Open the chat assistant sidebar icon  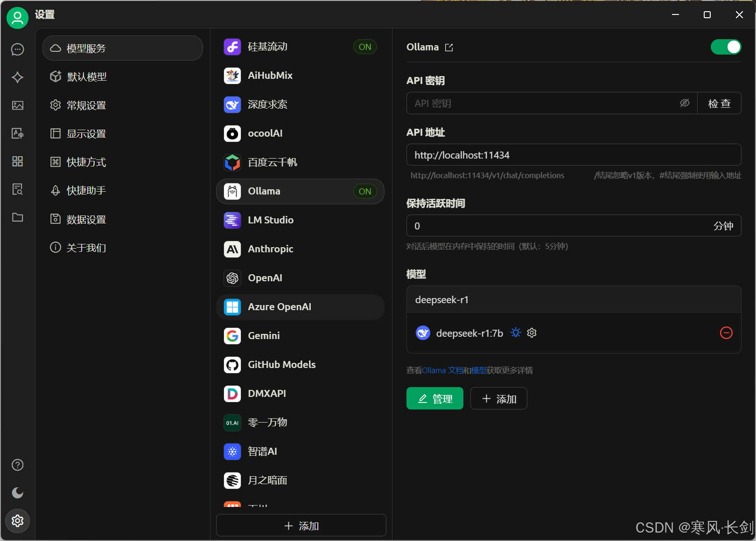(x=18, y=49)
